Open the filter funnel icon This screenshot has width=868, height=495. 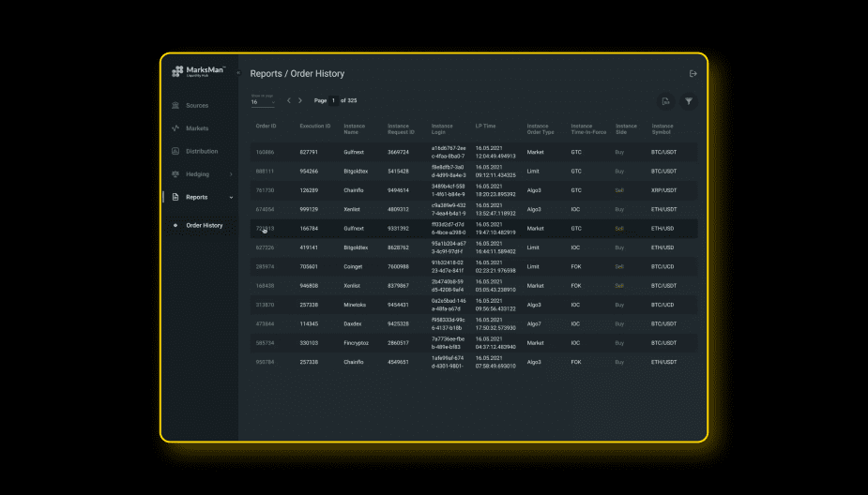(x=689, y=101)
